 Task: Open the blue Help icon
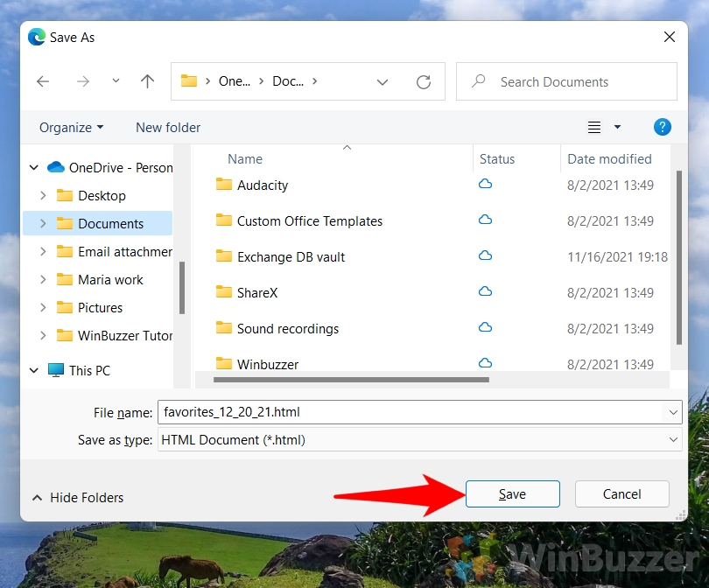tap(662, 127)
